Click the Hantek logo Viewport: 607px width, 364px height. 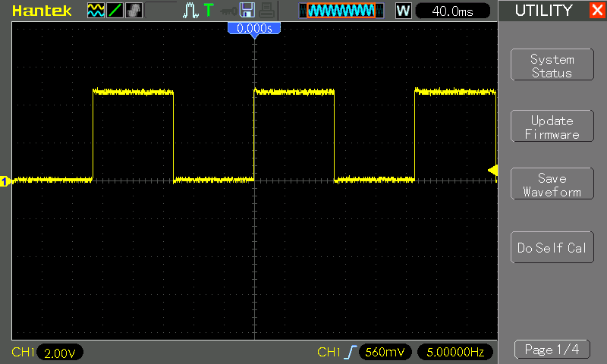[42, 11]
